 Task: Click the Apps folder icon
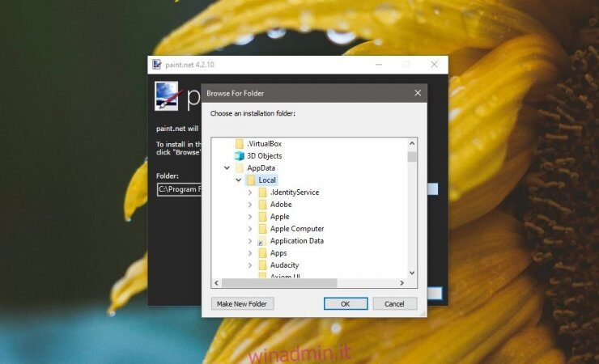click(262, 253)
